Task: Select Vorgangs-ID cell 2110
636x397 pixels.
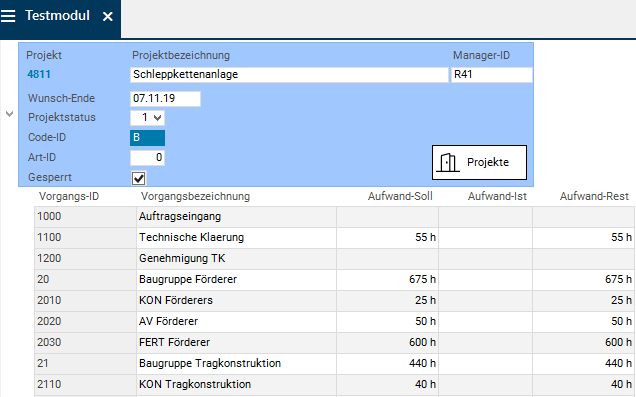Action: [85, 384]
